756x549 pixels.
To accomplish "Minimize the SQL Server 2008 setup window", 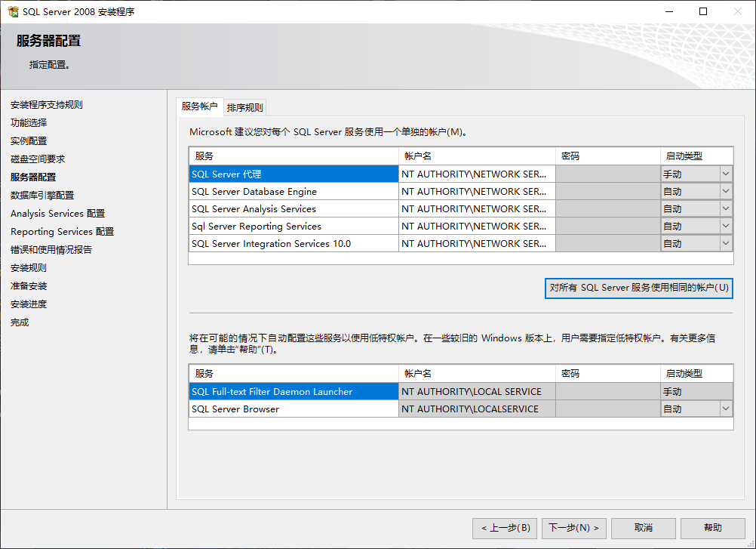I will (x=669, y=11).
